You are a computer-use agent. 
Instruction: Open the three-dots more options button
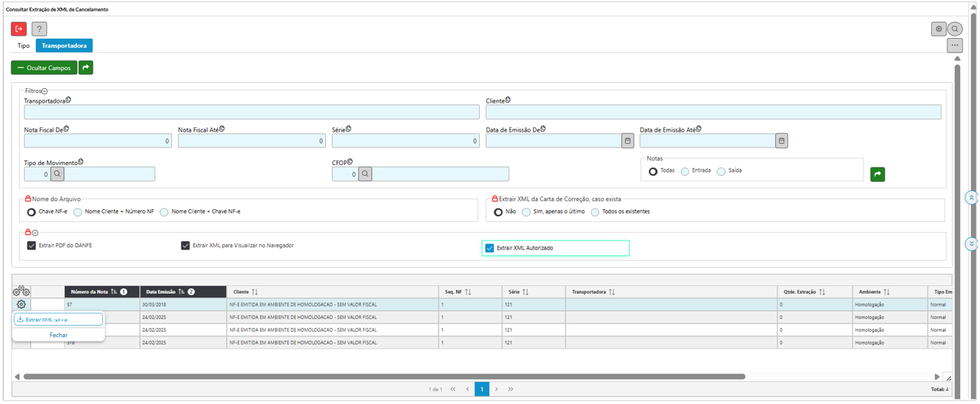tap(955, 46)
